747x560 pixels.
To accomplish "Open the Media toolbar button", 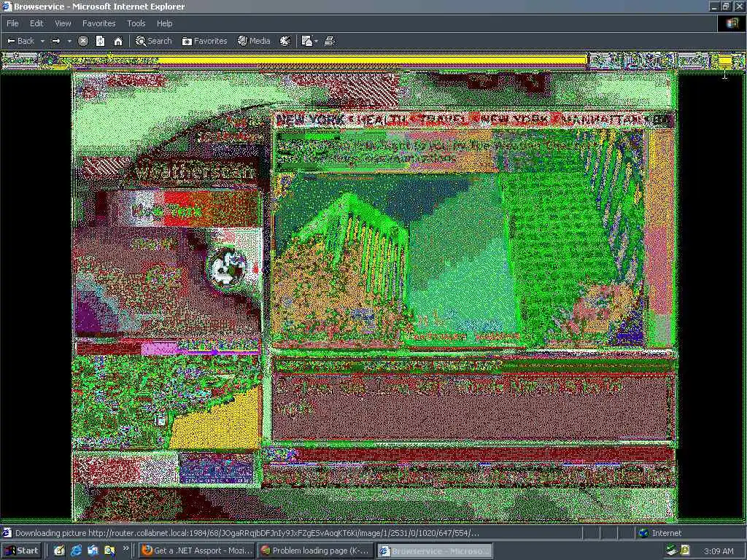I will pyautogui.click(x=254, y=41).
